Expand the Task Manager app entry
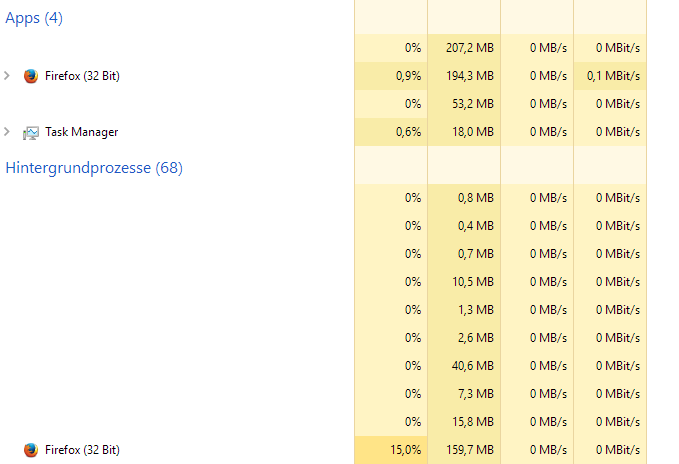 [x=8, y=132]
